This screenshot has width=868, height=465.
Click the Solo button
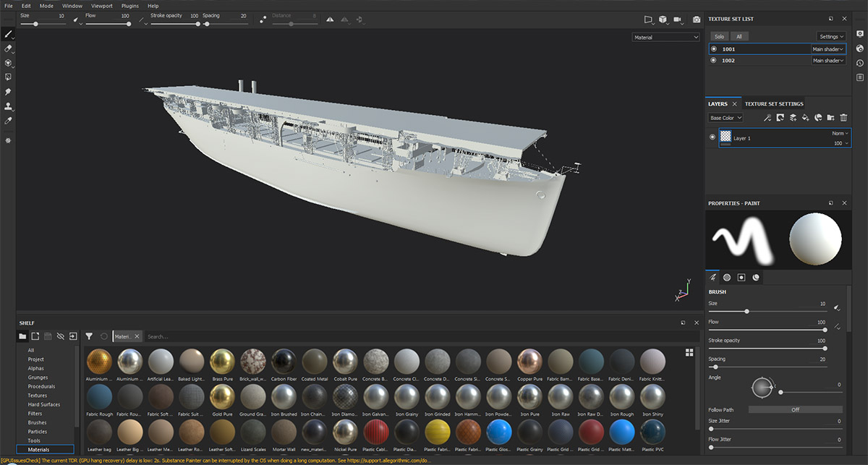719,36
